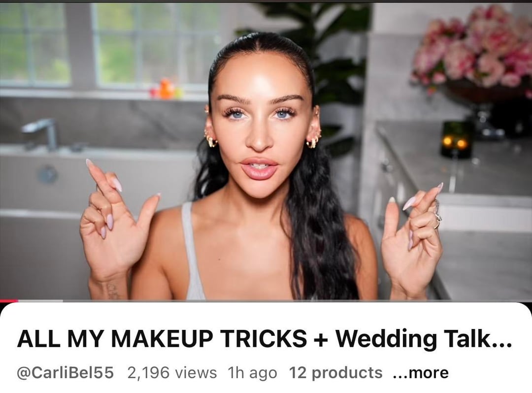The height and width of the screenshot is (393, 532).
Task: Click the 1h ago upload time
Action: pyautogui.click(x=252, y=373)
